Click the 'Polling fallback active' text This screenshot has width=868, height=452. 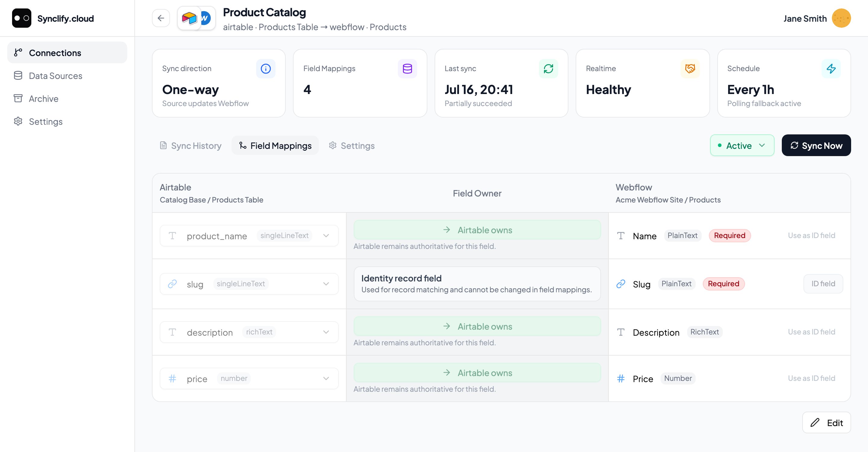[x=764, y=103]
